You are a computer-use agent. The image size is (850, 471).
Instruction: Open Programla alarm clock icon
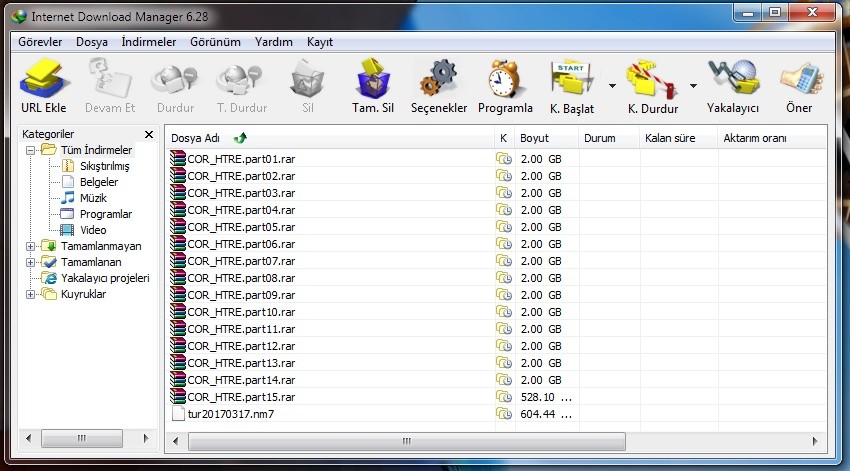click(x=505, y=79)
